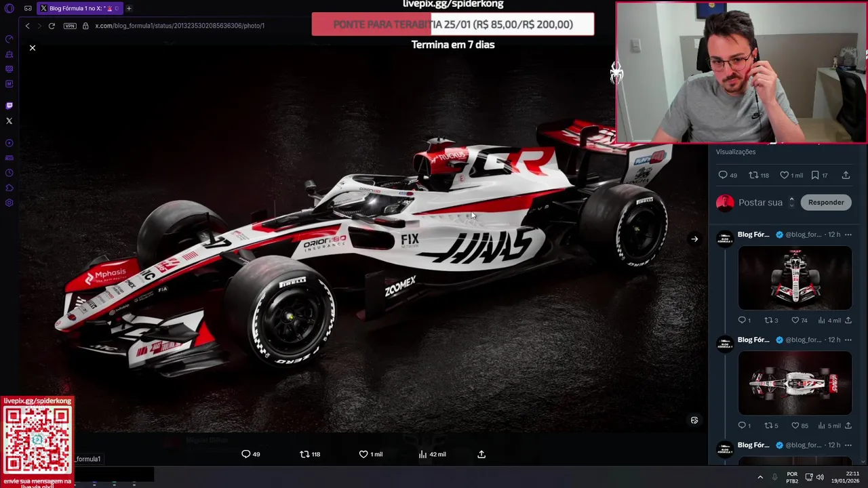Share the reply with 85 likes
Screen dimensions: 868x488
(848, 426)
